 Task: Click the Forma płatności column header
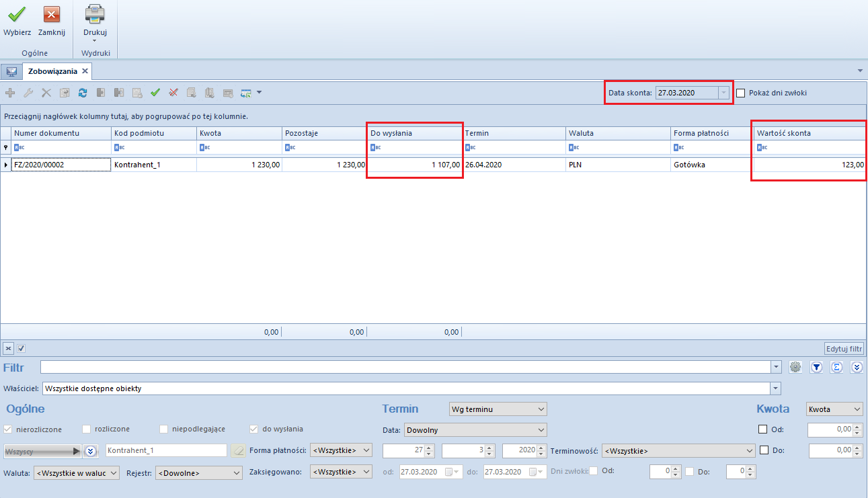click(x=712, y=133)
